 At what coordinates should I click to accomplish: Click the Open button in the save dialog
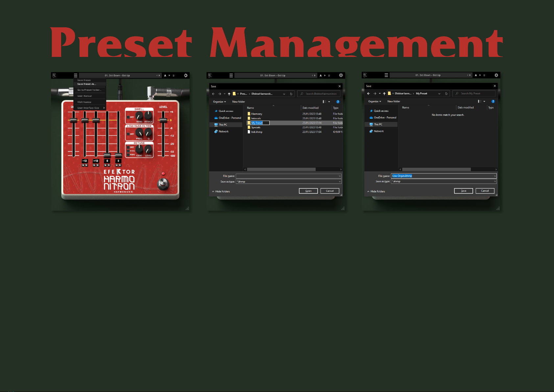click(308, 191)
